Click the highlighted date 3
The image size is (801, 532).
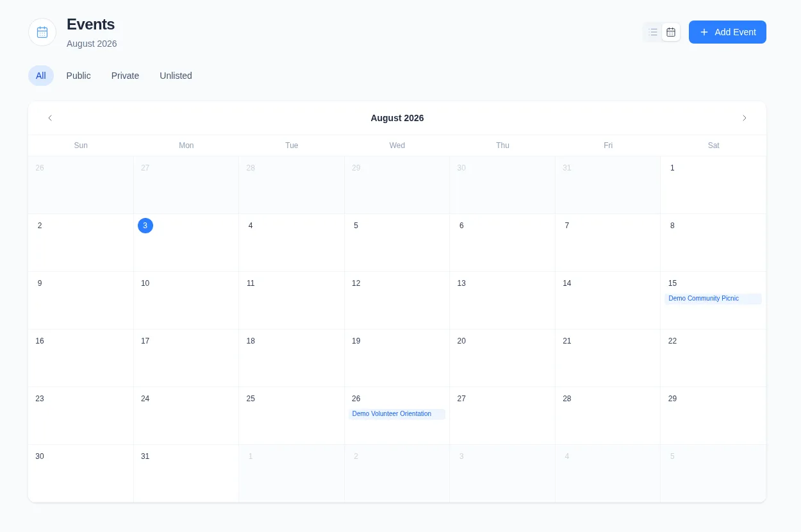pyautogui.click(x=145, y=226)
